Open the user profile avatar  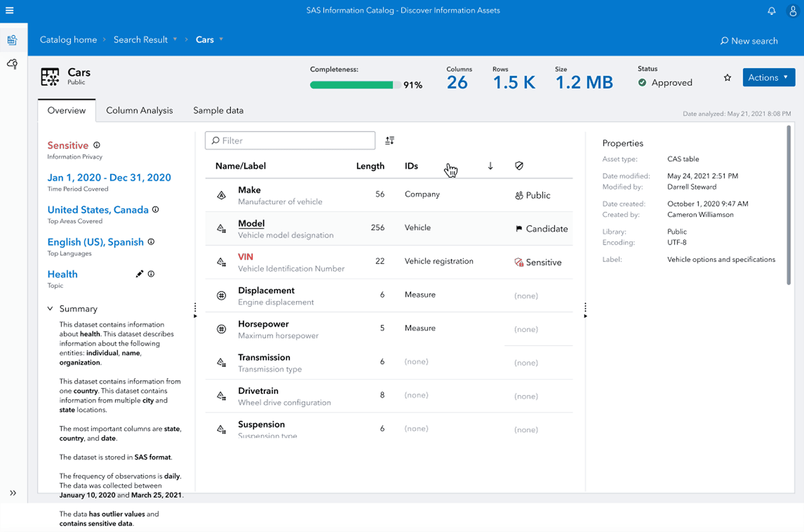pyautogui.click(x=792, y=11)
